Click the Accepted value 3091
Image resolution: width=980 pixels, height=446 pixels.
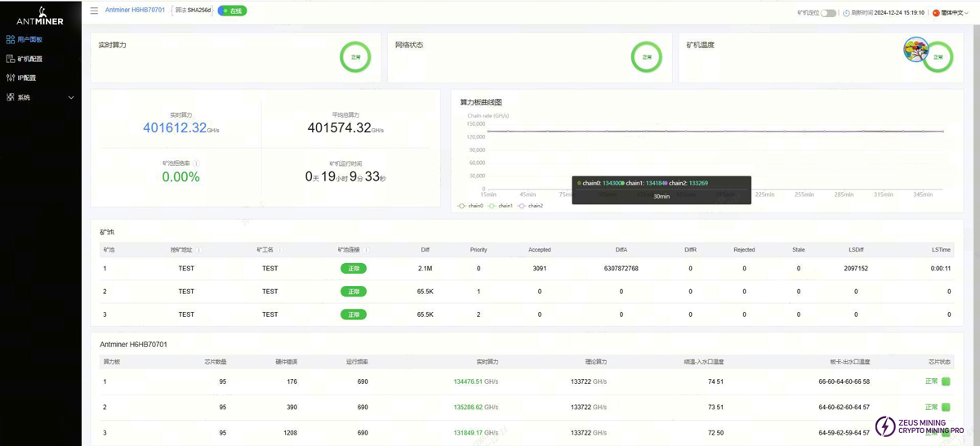(x=539, y=268)
